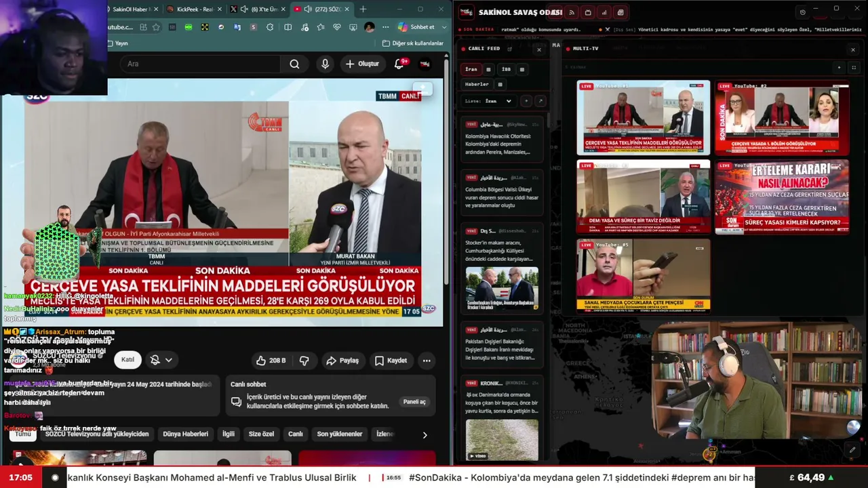Close the Canlı Feed panel
This screenshot has height=488, width=868.
pos(539,49)
